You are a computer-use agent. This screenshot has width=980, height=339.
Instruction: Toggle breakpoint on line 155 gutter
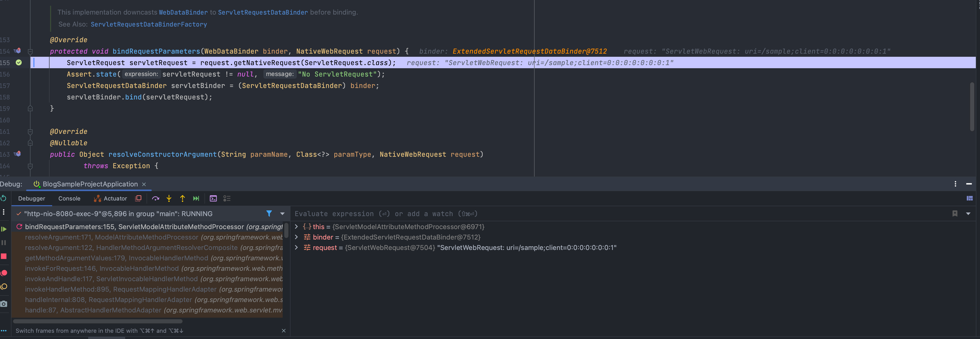coord(19,63)
